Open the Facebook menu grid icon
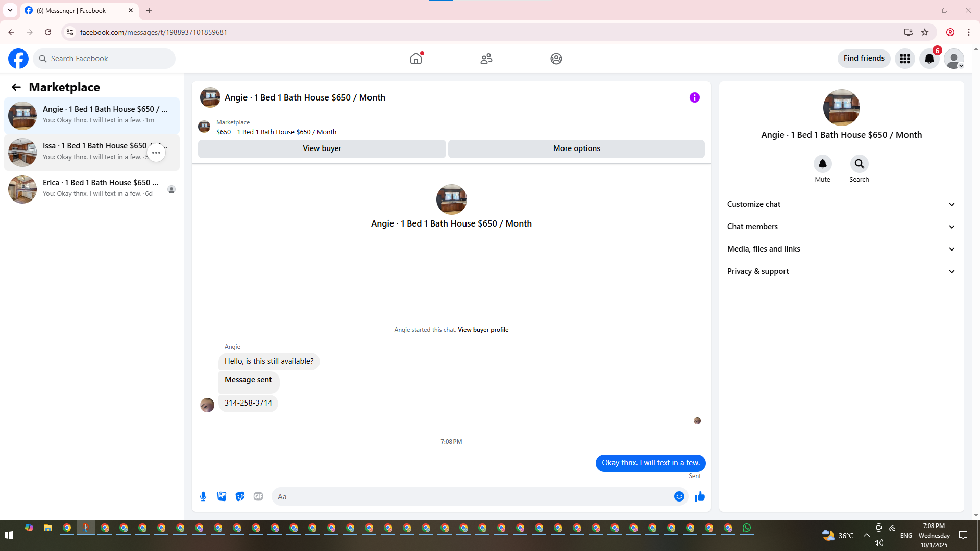Image resolution: width=980 pixels, height=551 pixels. 905,59
